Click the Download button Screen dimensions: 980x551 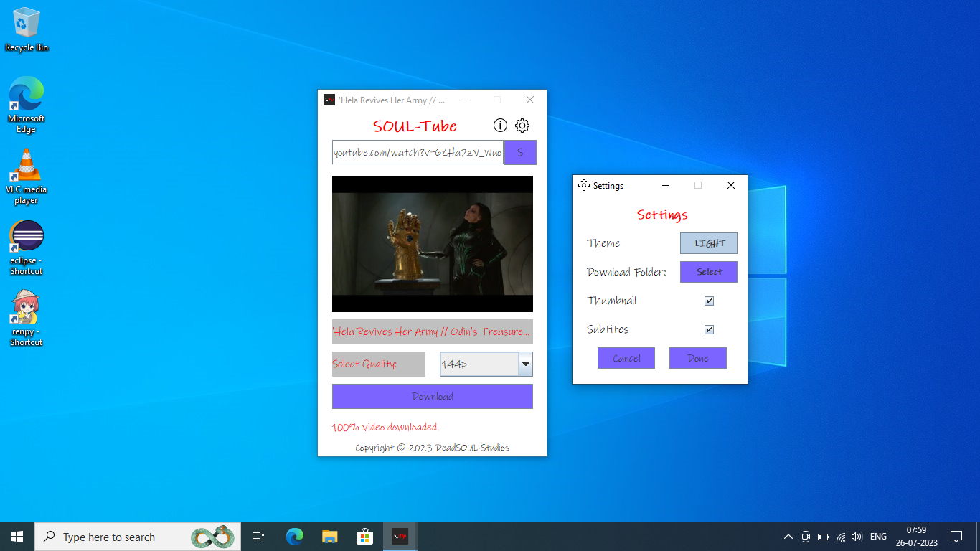coord(433,396)
